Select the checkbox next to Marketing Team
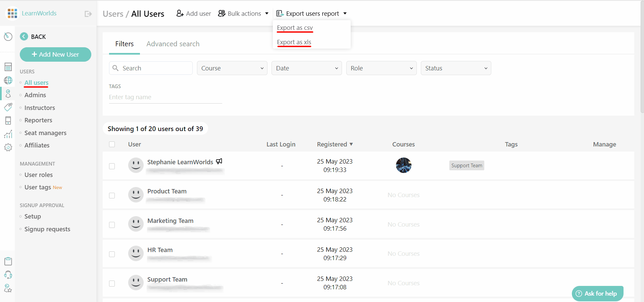The height and width of the screenshot is (302, 644). pos(112,225)
